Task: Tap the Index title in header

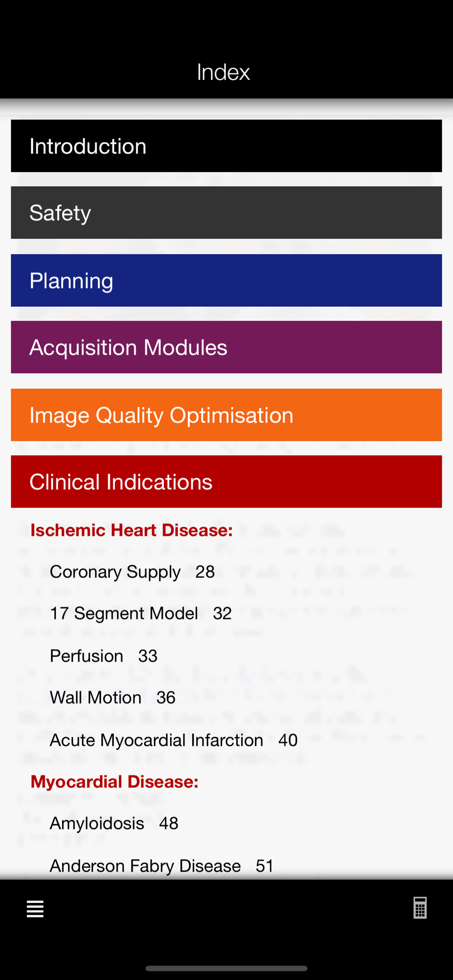Action: coord(224,73)
